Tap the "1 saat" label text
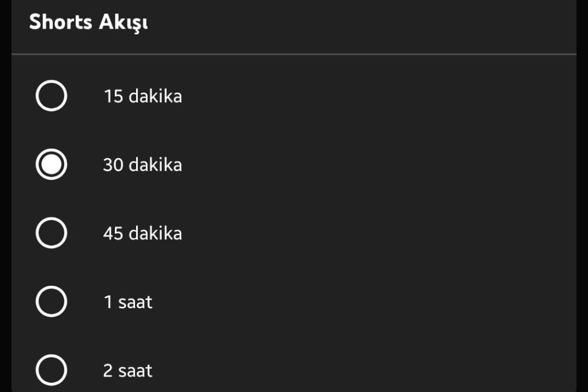The width and height of the screenshot is (588, 392). (x=128, y=302)
